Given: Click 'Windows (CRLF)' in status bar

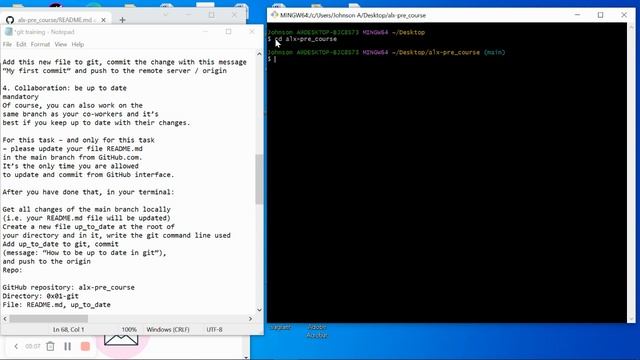Looking at the screenshot, I should click(168, 329).
